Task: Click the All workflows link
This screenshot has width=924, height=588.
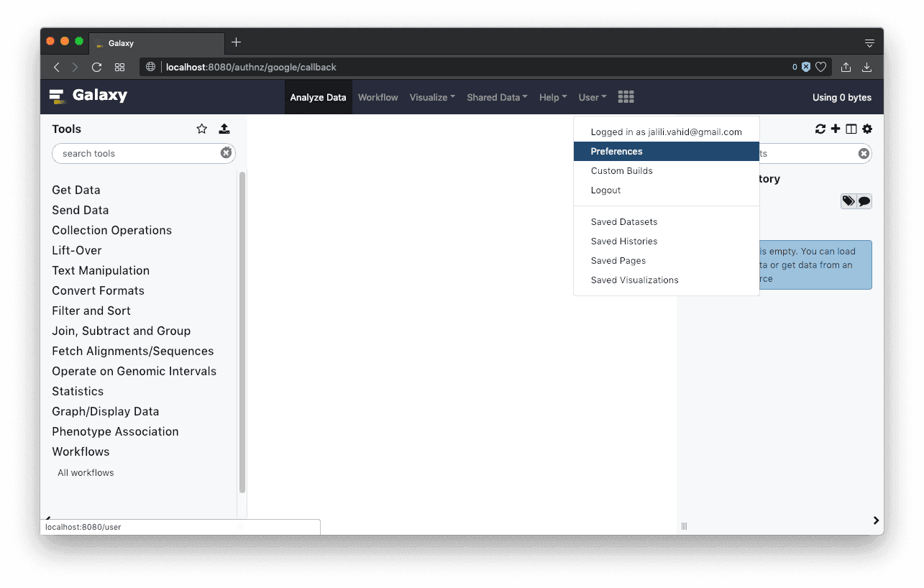Action: [86, 473]
